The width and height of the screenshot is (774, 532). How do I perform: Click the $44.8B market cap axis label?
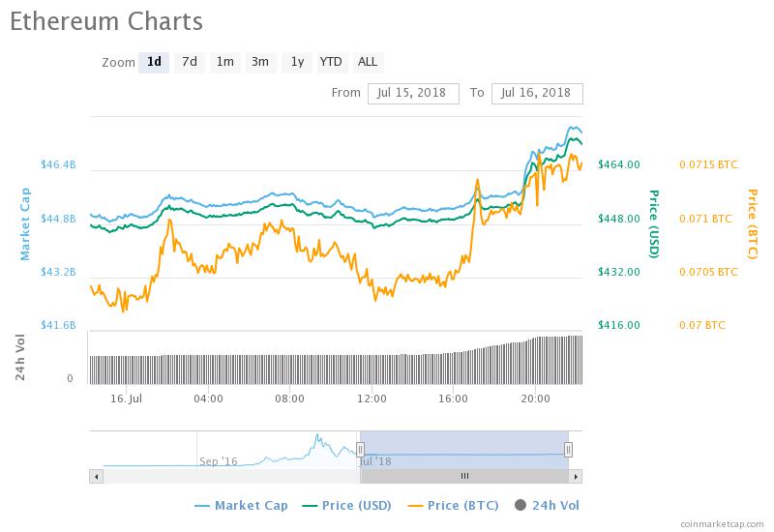click(x=58, y=219)
